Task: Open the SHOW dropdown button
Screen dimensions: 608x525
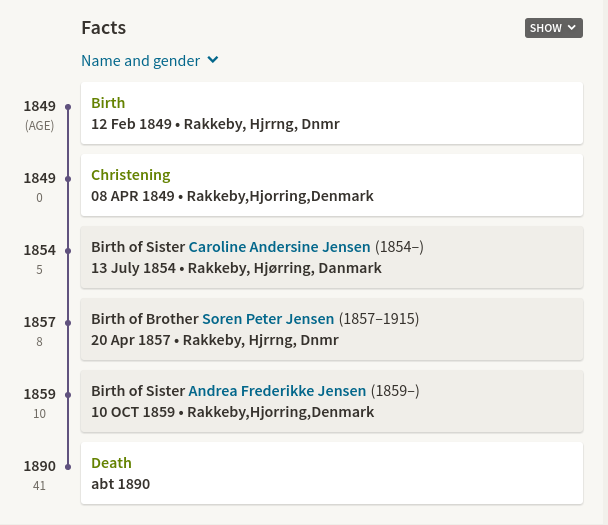Action: pos(553,28)
